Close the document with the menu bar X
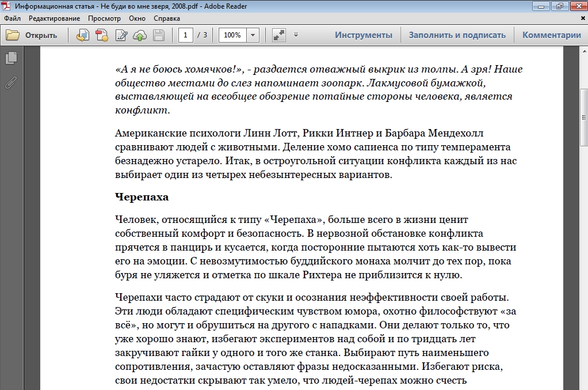Image resolution: width=588 pixels, height=390 pixels. tap(583, 18)
